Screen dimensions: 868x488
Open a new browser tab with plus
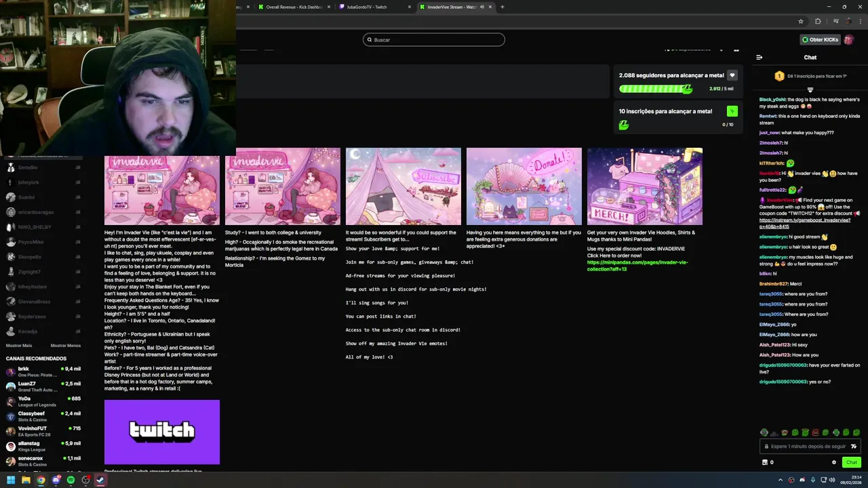(502, 7)
